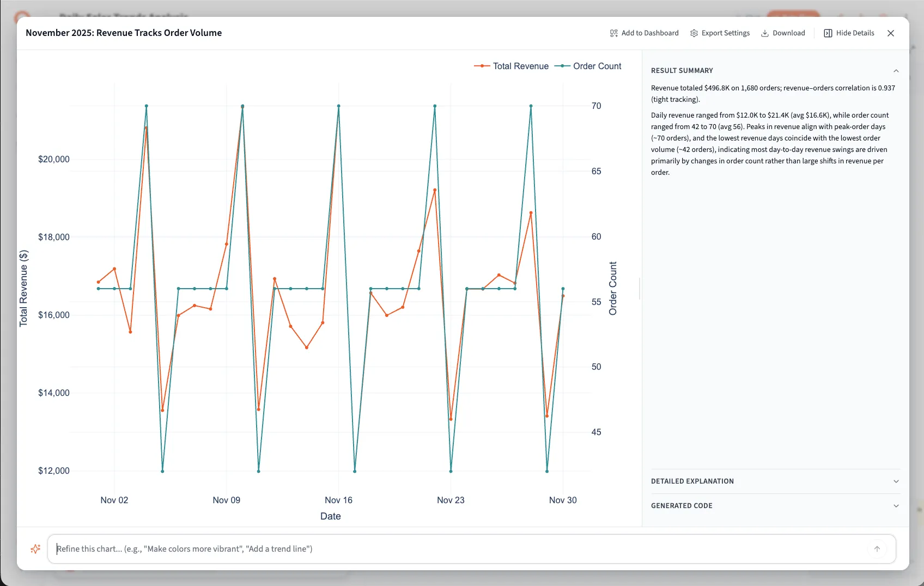Expand the Generated Code section
The image size is (924, 586).
point(774,505)
